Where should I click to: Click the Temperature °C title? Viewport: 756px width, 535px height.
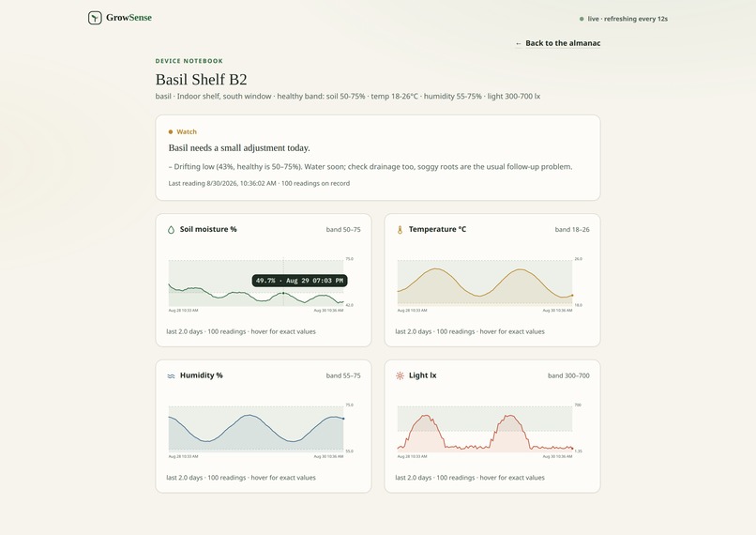(437, 229)
